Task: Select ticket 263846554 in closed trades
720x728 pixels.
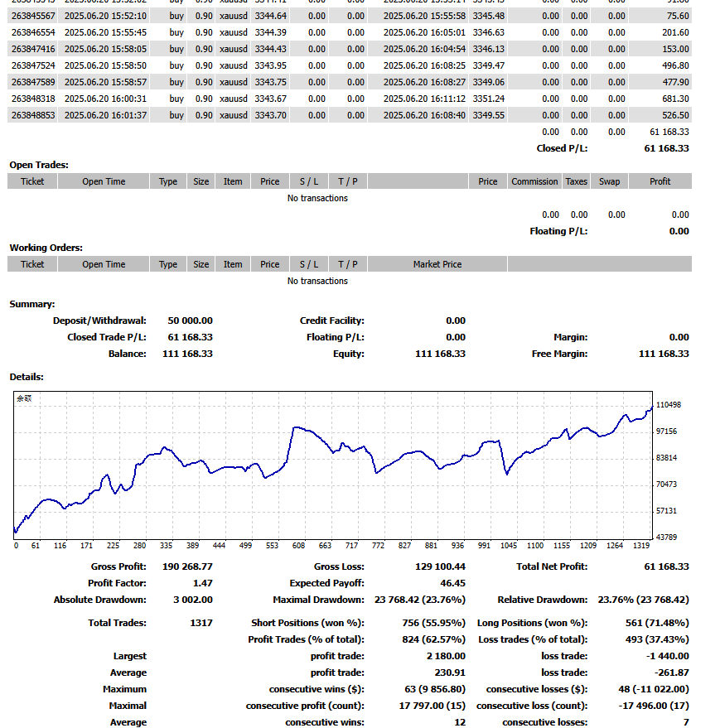Action: click(33, 32)
